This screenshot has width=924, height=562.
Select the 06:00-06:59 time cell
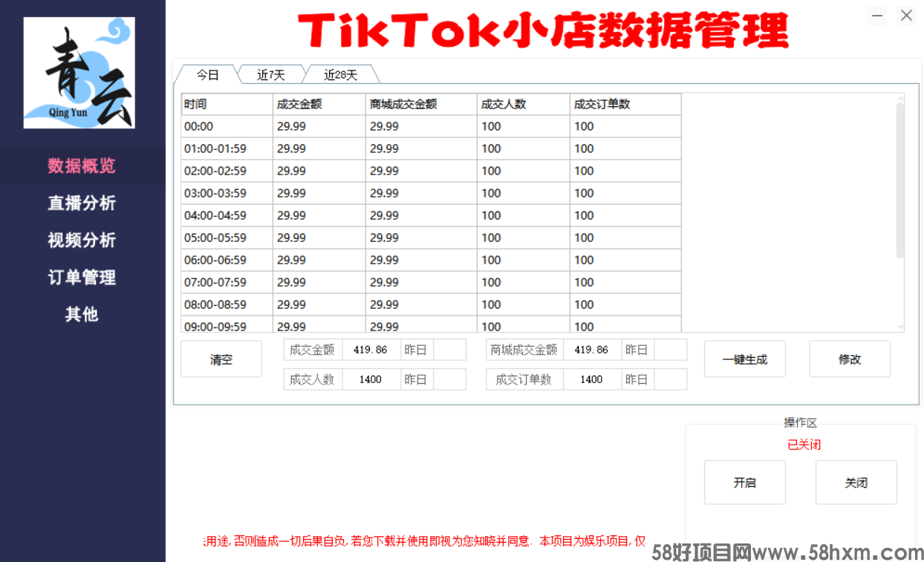point(227,260)
